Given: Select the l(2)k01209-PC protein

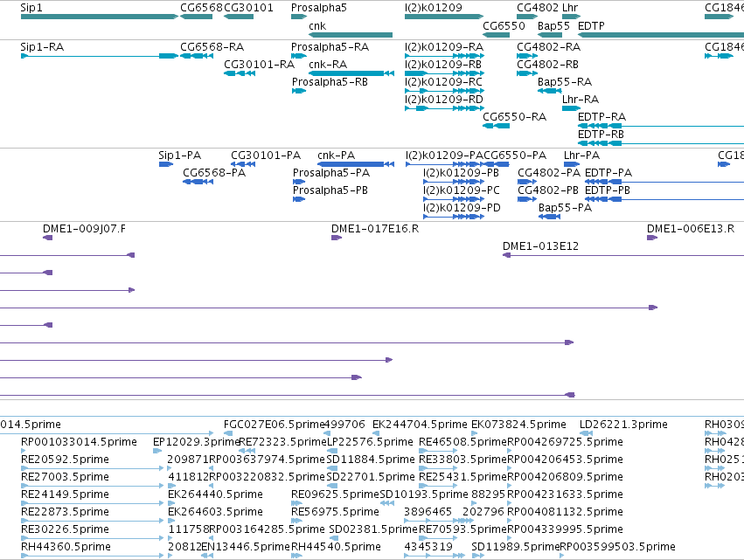Looking at the screenshot, I should point(454,199).
